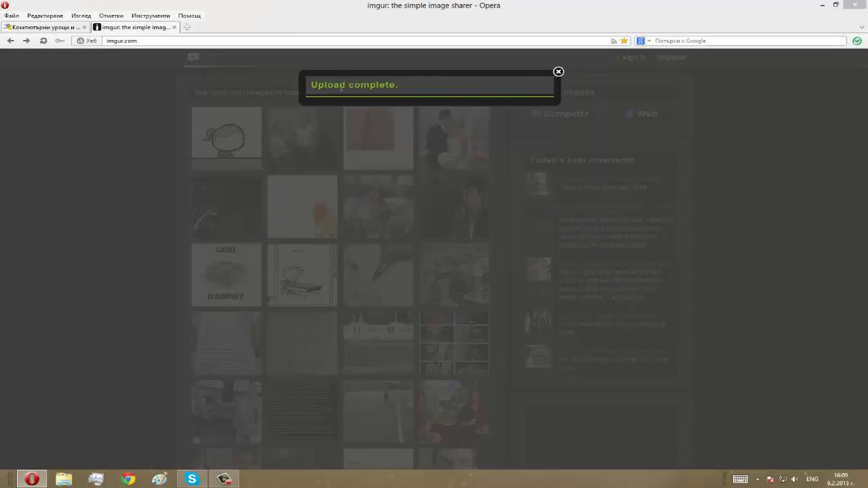
Task: Bookmark page with the star icon
Action: pos(624,41)
